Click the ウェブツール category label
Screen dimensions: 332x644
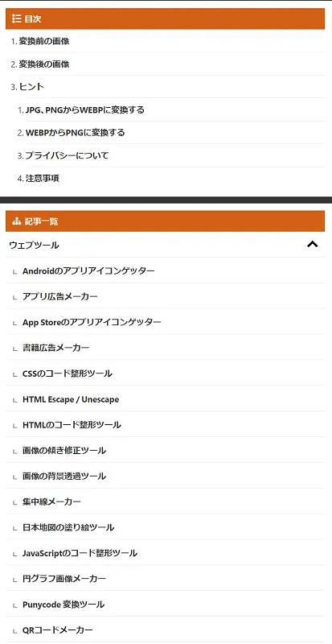click(34, 246)
